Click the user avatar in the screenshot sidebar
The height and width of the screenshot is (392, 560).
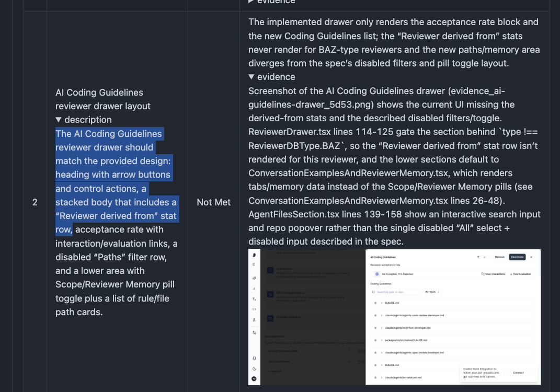(254, 379)
